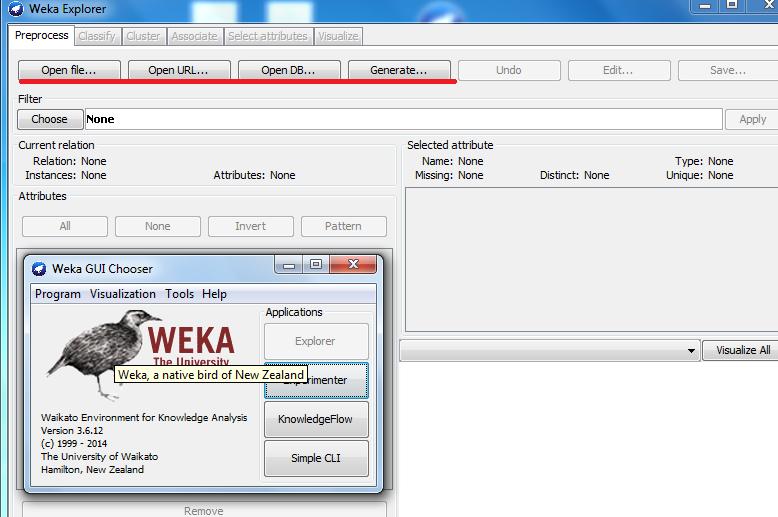Invert the attribute selection
The image size is (778, 517).
251,226
